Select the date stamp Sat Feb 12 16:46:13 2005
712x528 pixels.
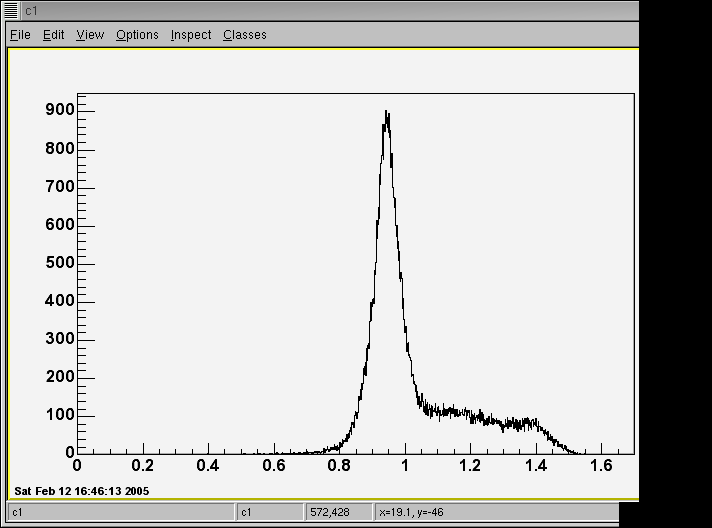coord(82,491)
